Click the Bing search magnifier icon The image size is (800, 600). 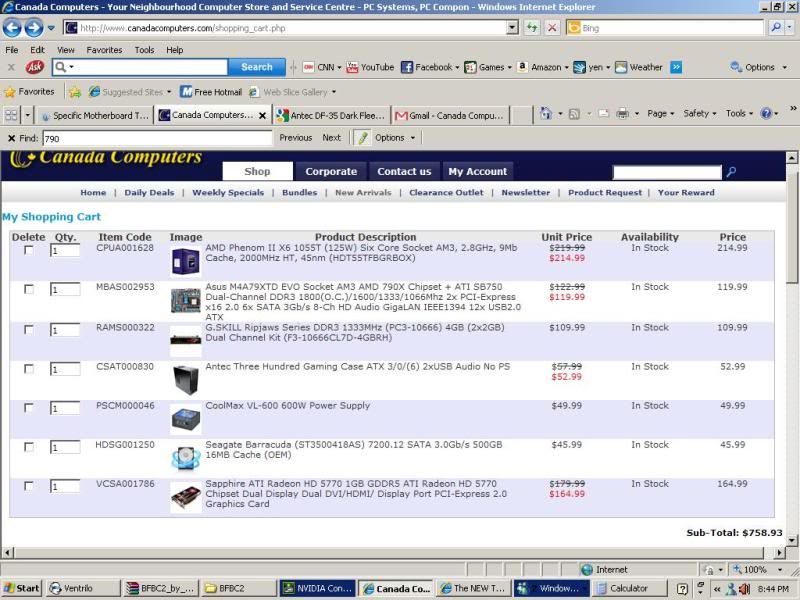click(776, 28)
